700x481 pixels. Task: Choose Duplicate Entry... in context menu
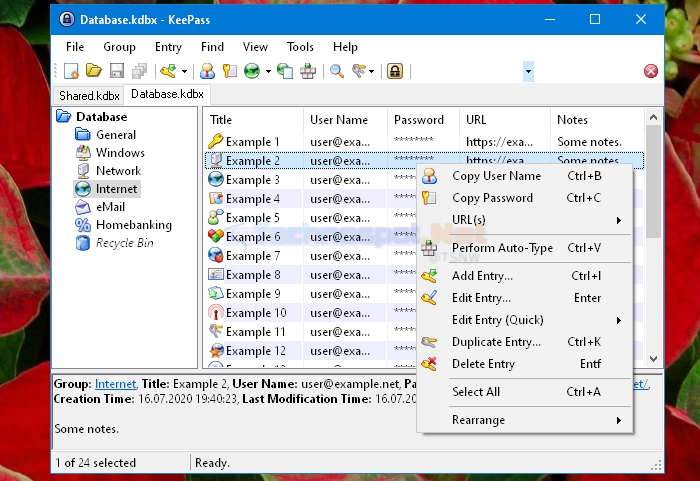coord(525,342)
